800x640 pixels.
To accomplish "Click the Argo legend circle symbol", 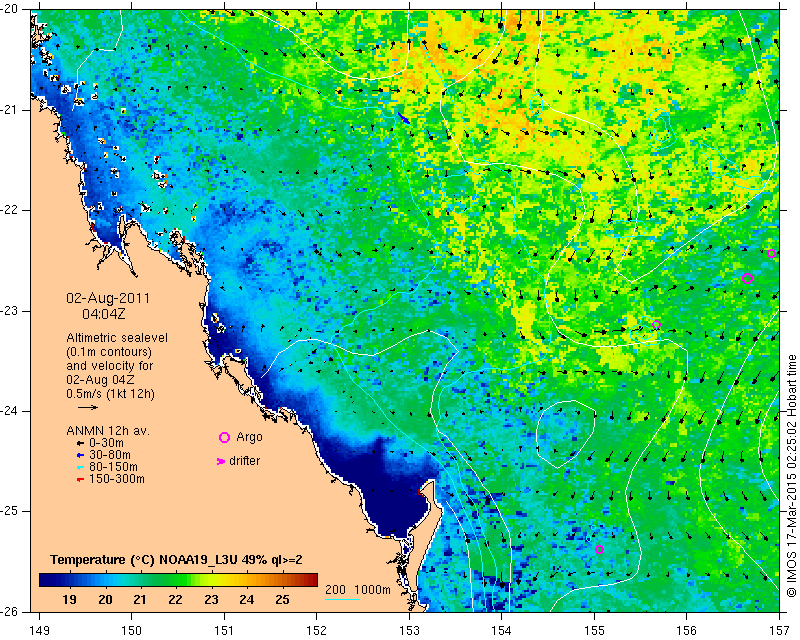I will pyautogui.click(x=224, y=437).
